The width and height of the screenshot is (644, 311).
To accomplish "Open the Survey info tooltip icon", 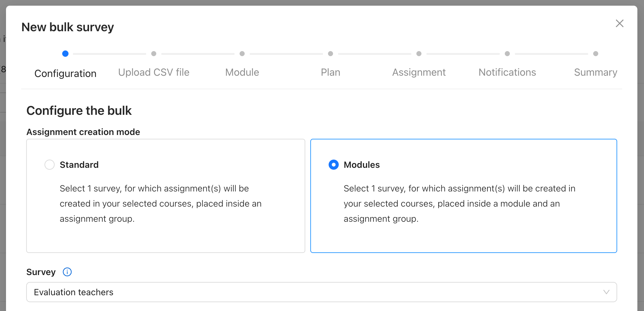I will 67,272.
